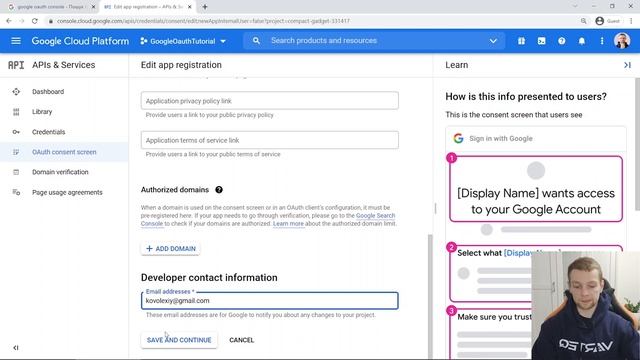Image resolution: width=640 pixels, height=360 pixels.
Task: Click the 'Developer contact information' heading
Action: (x=209, y=278)
